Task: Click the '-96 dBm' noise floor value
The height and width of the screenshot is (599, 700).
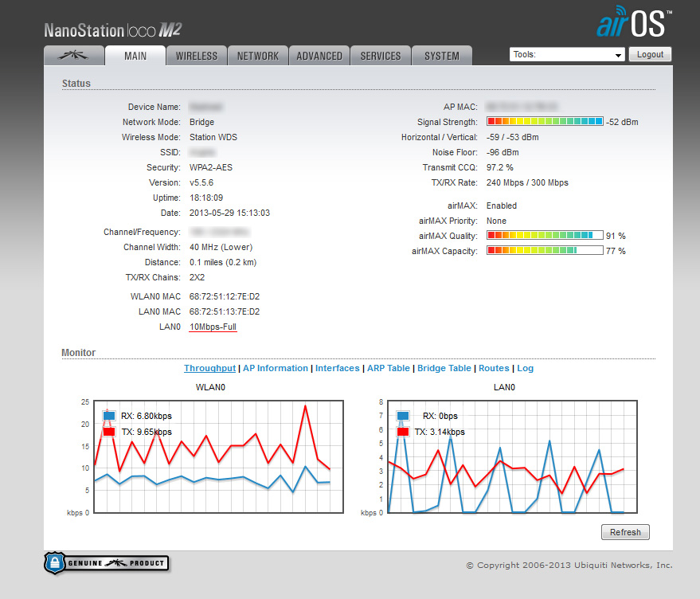Action: (x=503, y=152)
